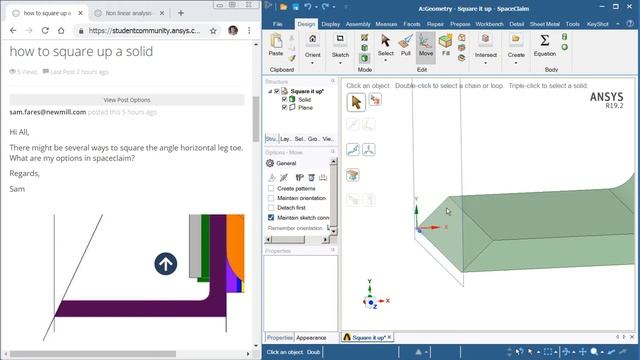The height and width of the screenshot is (360, 640).
Task: Click the Up To tool guide icon
Action: coord(353,176)
